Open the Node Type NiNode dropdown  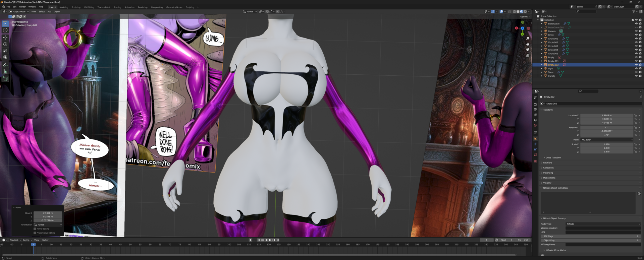click(603, 224)
